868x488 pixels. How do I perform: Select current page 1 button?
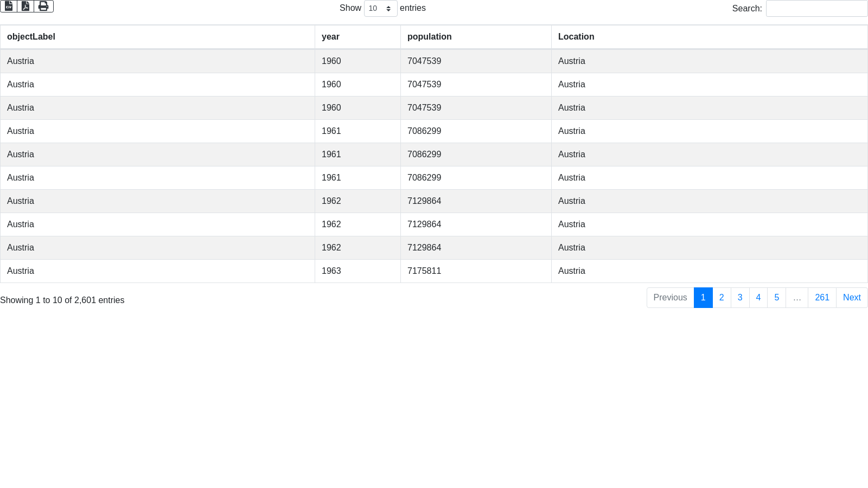pos(703,298)
